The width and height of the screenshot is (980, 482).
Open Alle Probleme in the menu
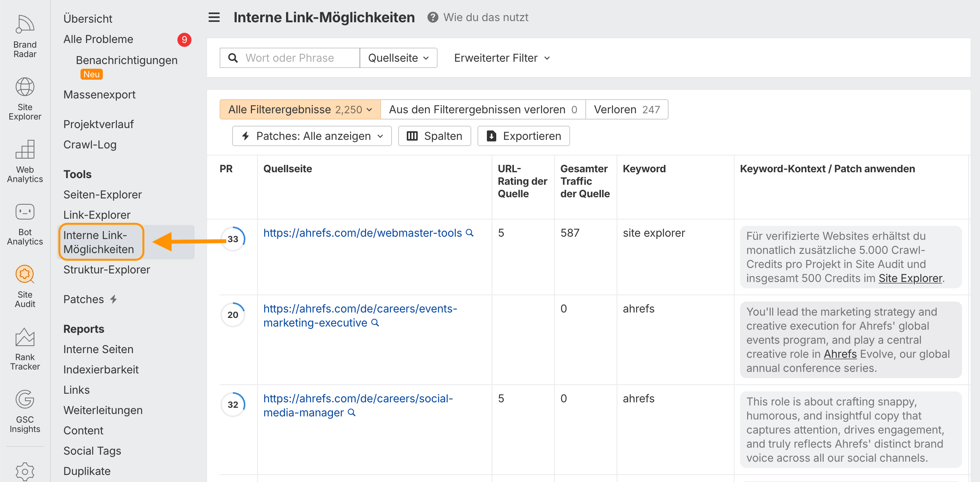click(x=98, y=39)
